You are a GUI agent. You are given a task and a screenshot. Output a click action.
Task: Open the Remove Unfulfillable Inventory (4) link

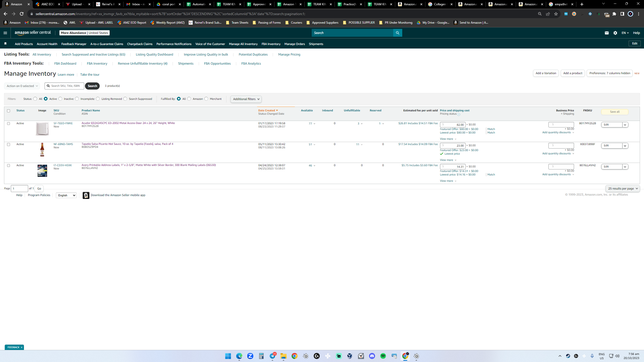(x=143, y=64)
